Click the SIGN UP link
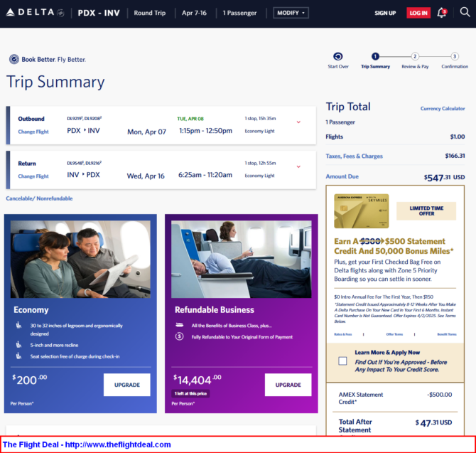 [x=385, y=13]
